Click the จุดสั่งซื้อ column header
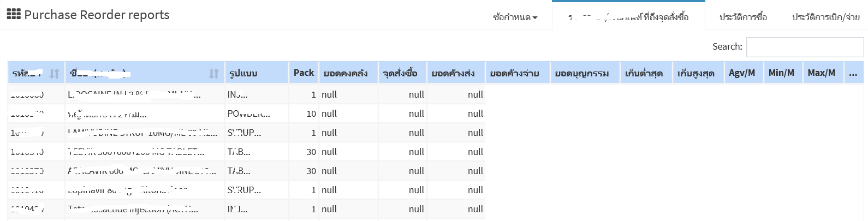 point(400,73)
